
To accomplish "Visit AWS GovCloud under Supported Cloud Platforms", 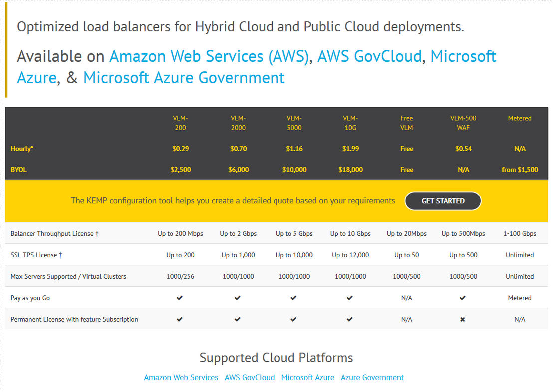I will (x=250, y=377).
